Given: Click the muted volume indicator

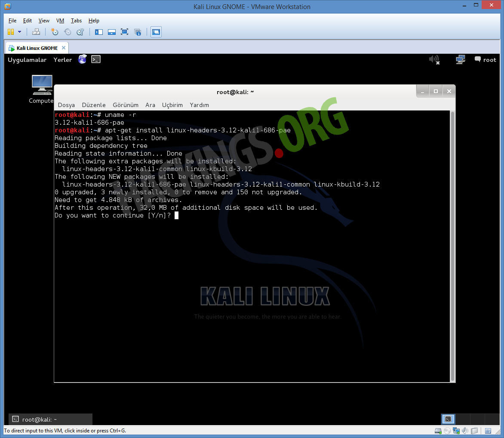Looking at the screenshot, I should coord(434,59).
